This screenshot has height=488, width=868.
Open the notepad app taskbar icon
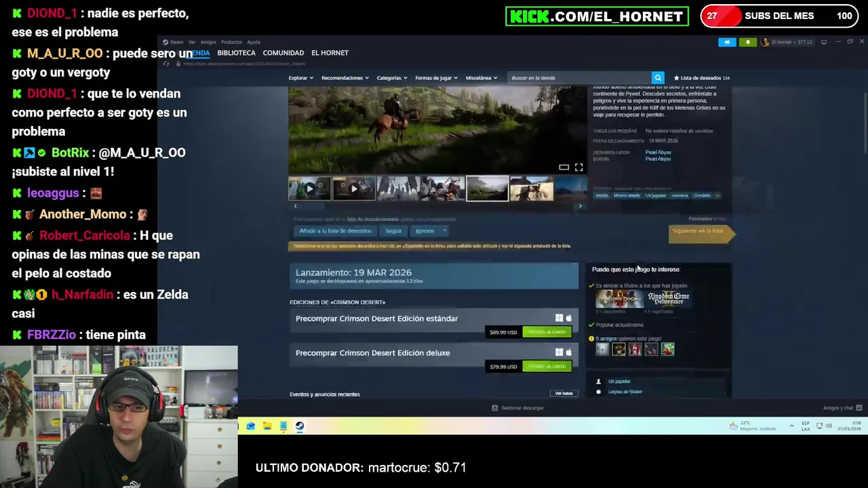tap(283, 426)
